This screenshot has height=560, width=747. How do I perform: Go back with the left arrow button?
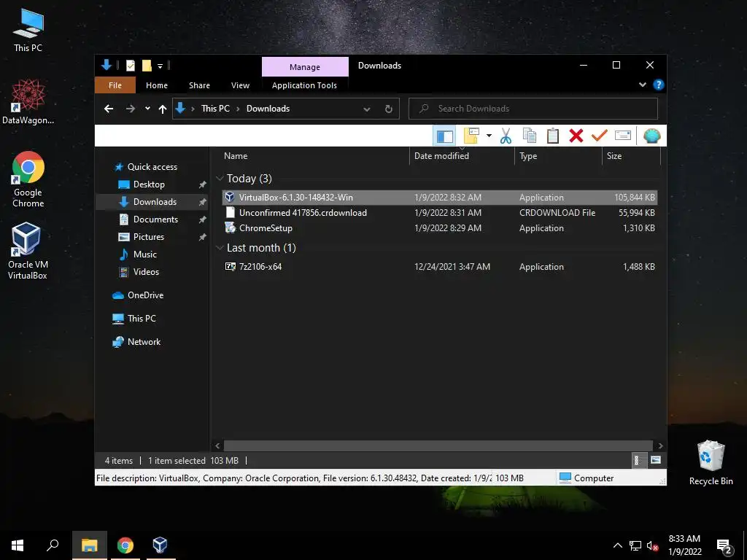coord(109,109)
